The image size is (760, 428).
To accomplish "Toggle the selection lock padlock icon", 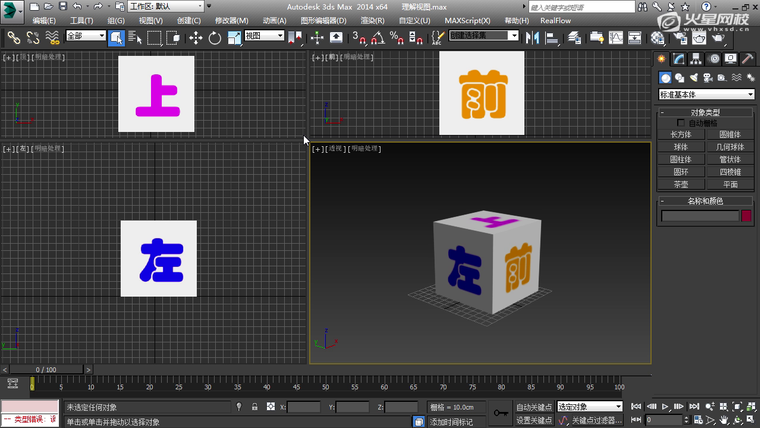I will (x=255, y=407).
